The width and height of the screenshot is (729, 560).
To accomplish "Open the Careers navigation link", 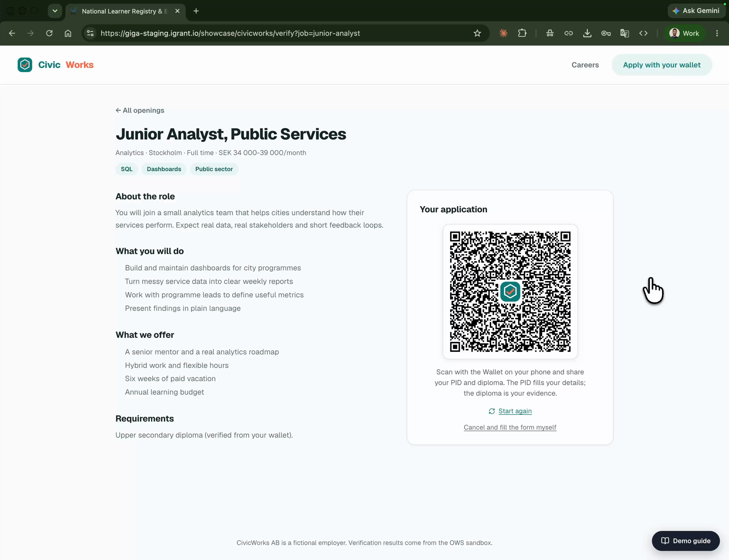I will click(x=585, y=65).
